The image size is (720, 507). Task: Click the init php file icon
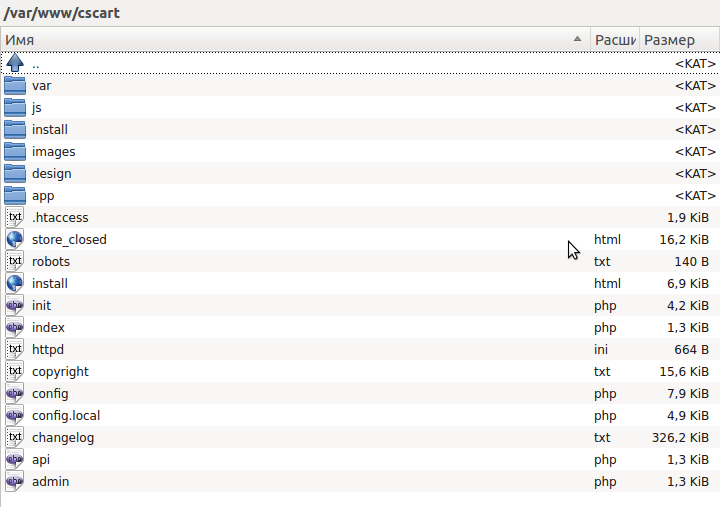tap(15, 305)
